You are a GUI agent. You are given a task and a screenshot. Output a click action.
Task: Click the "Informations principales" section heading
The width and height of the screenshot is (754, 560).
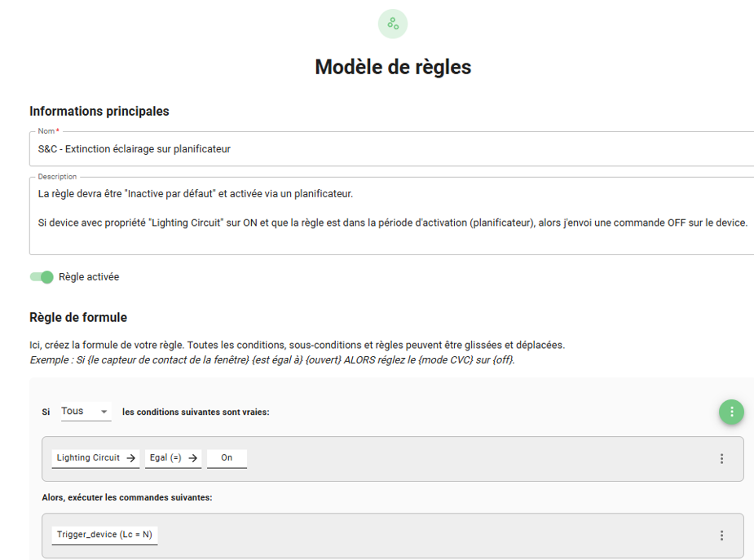point(99,111)
